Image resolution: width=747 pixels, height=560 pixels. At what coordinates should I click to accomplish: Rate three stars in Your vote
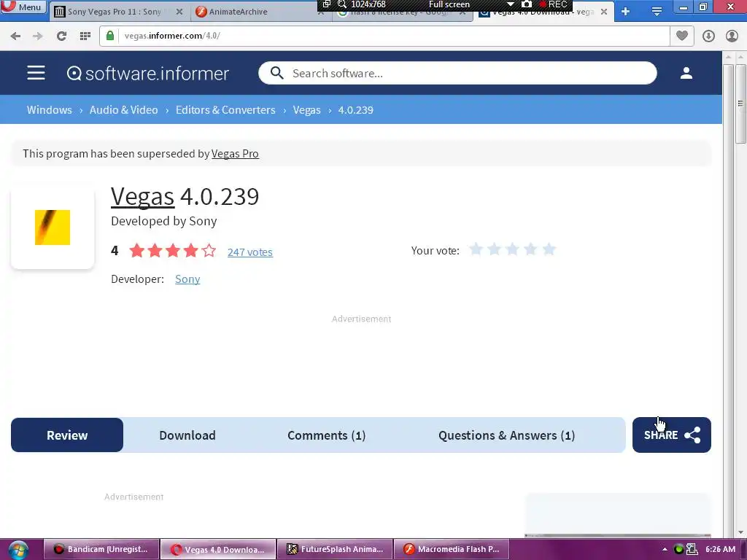[x=512, y=249]
